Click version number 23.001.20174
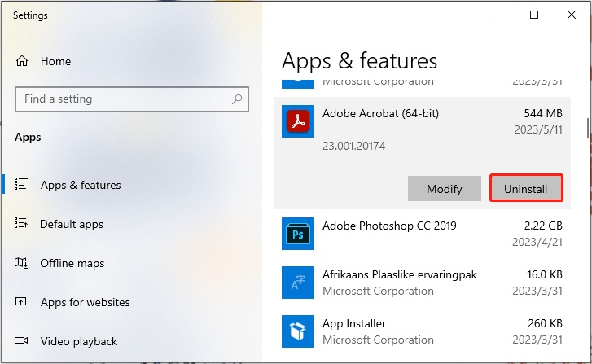 click(353, 146)
